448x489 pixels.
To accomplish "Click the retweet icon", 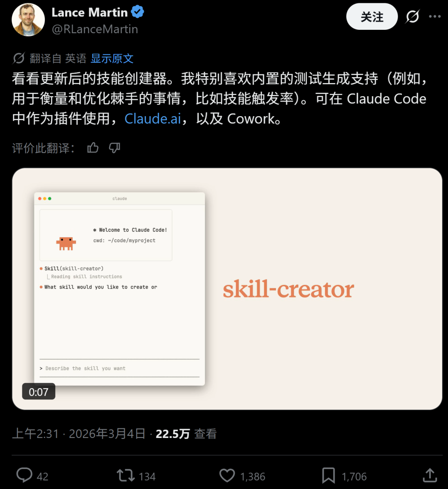I will click(125, 476).
